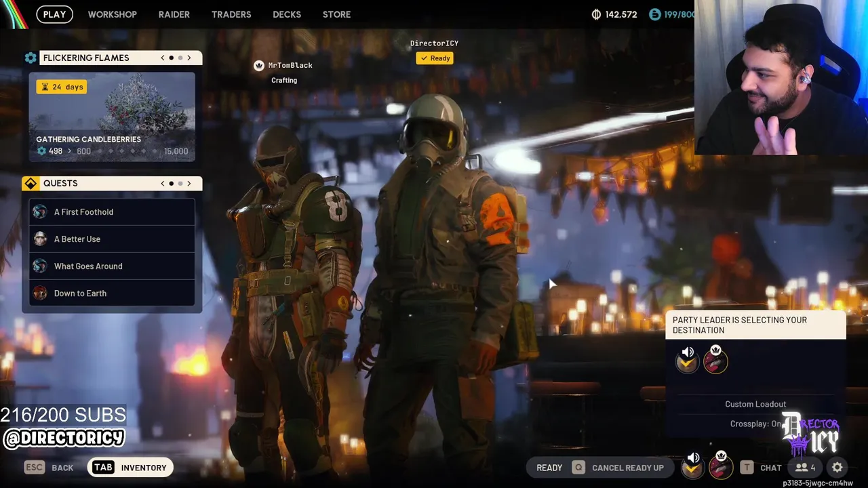Open the TRADERS tab
The height and width of the screenshot is (488, 868).
coord(231,14)
